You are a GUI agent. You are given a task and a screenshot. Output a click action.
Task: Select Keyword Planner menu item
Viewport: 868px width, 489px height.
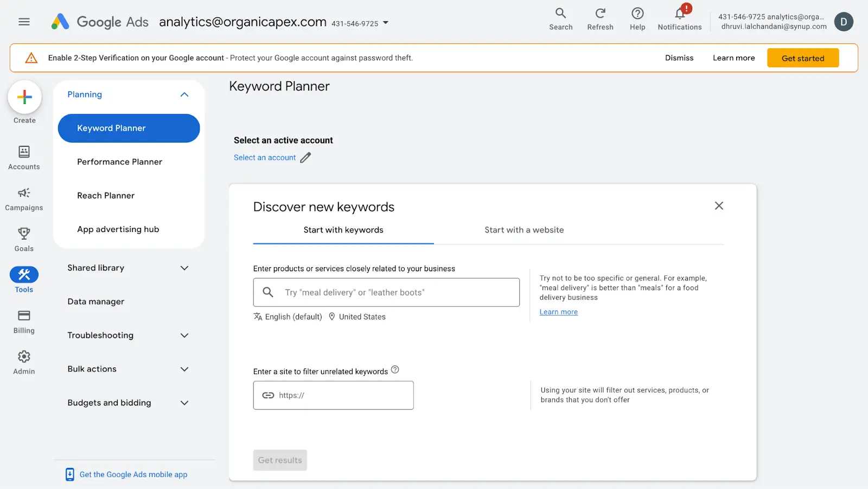coord(129,128)
